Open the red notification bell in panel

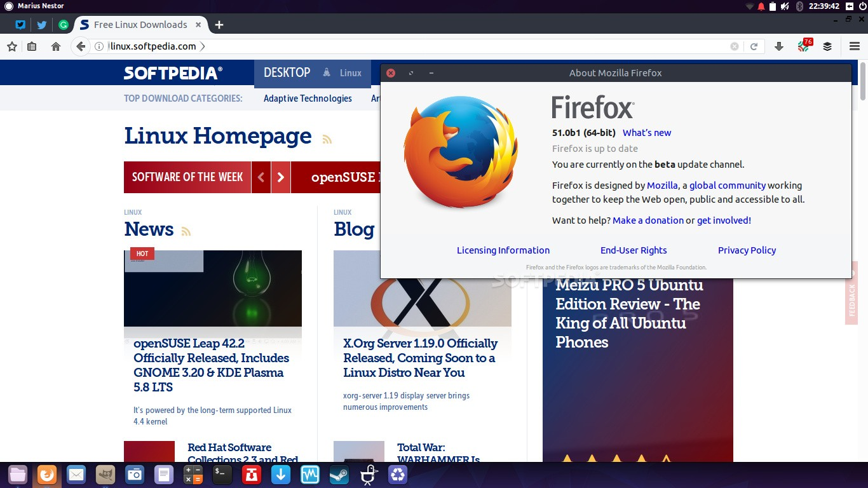[x=761, y=6]
